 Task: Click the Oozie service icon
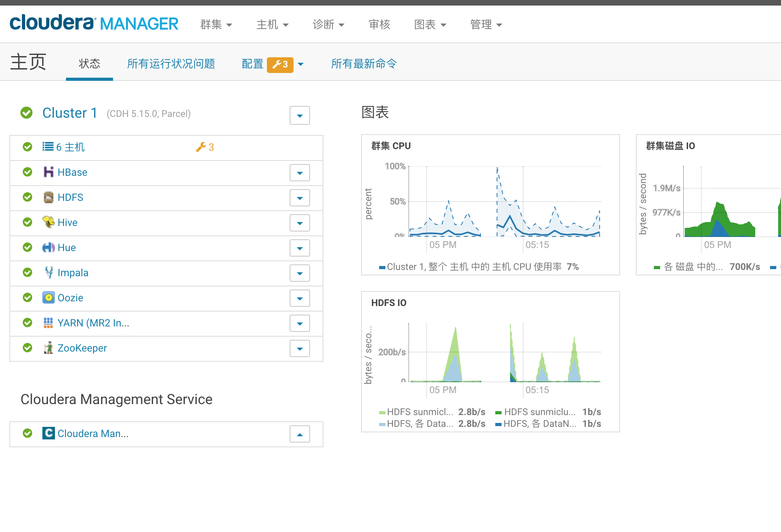(48, 298)
